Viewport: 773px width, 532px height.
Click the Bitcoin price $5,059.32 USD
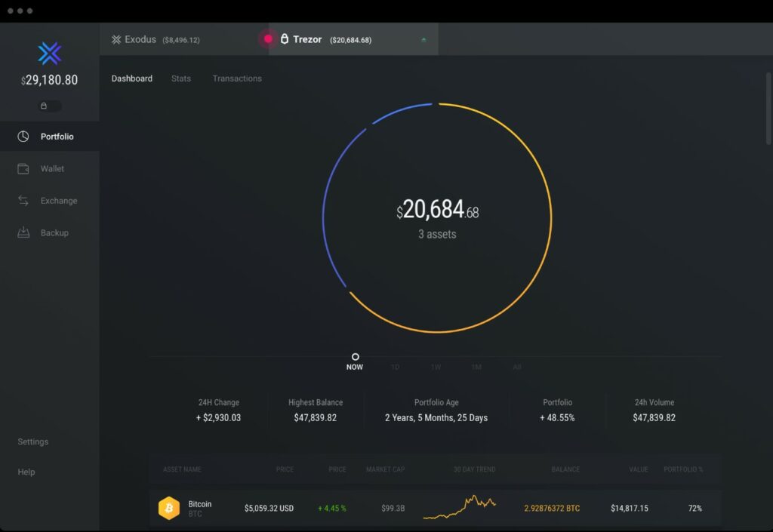pyautogui.click(x=269, y=508)
